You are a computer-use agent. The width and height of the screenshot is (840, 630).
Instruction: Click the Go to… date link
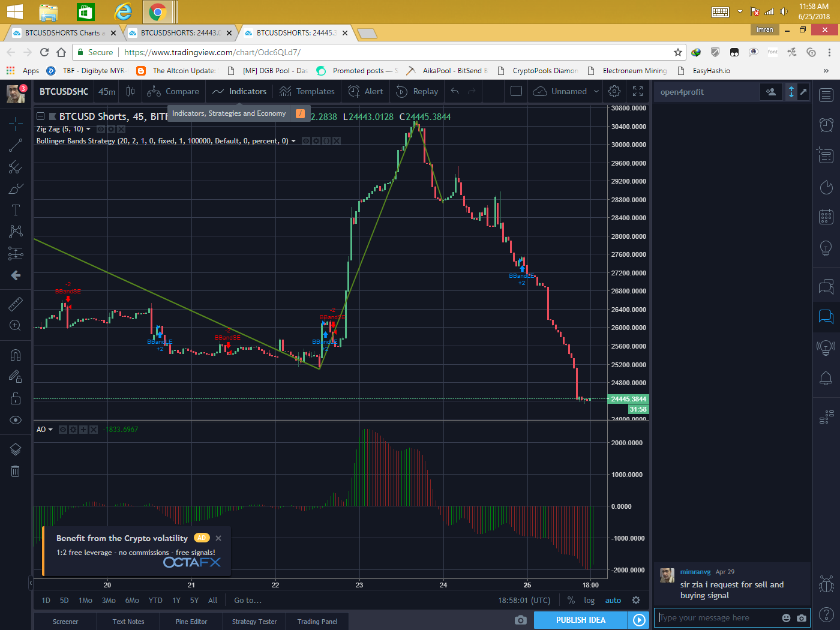[x=248, y=600]
